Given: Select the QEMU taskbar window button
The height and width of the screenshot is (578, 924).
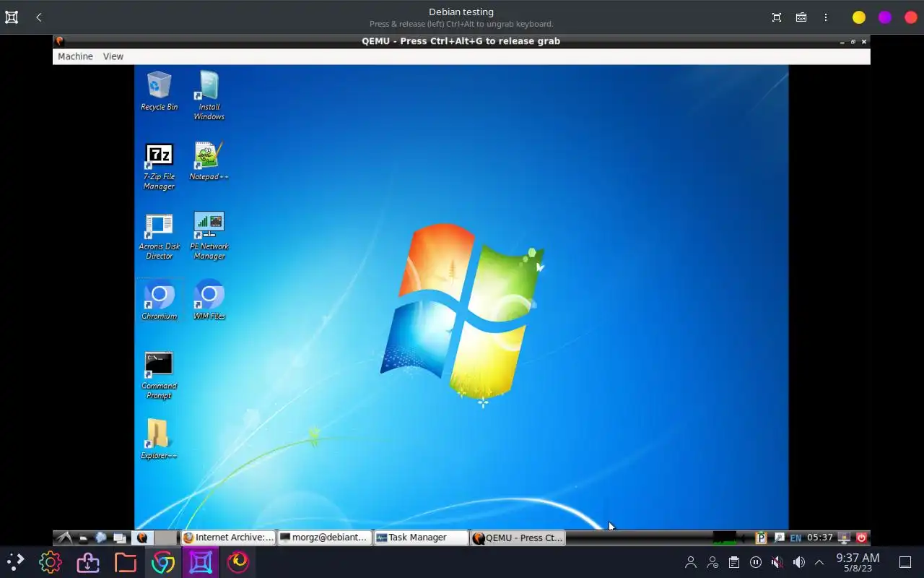Looking at the screenshot, I should [518, 538].
